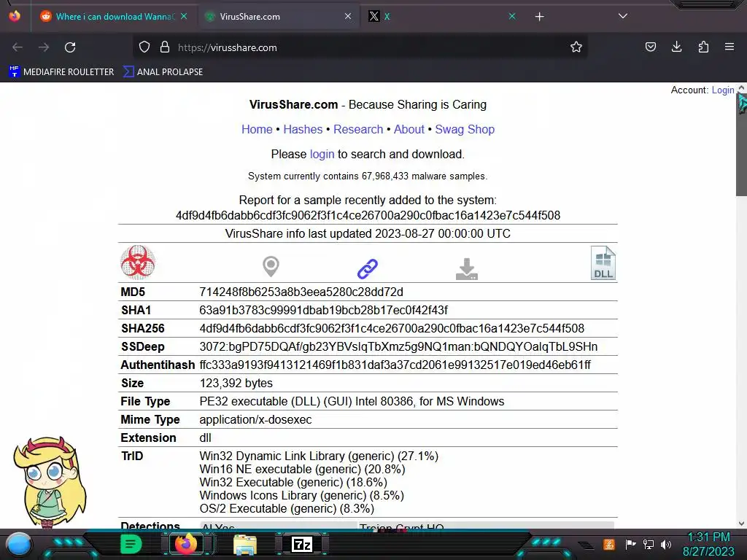Open green chat app in taskbar
This screenshot has height=560, width=747.
point(131,544)
